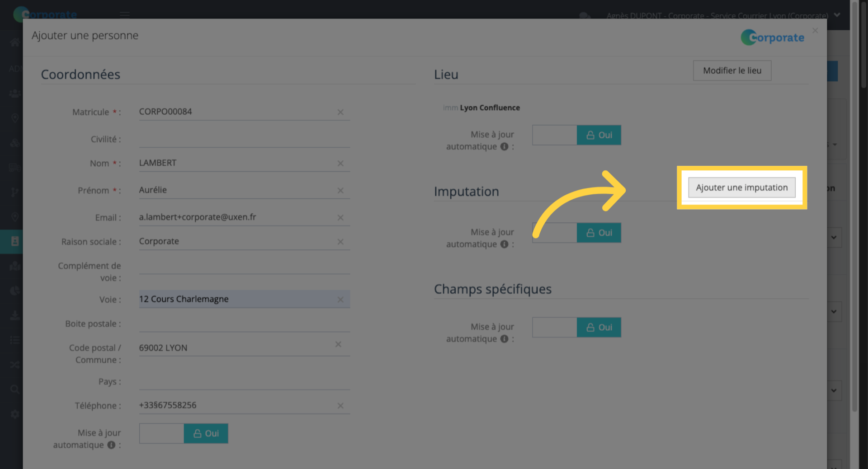868x469 pixels.
Task: Clear the Voie address field
Action: pyautogui.click(x=340, y=300)
